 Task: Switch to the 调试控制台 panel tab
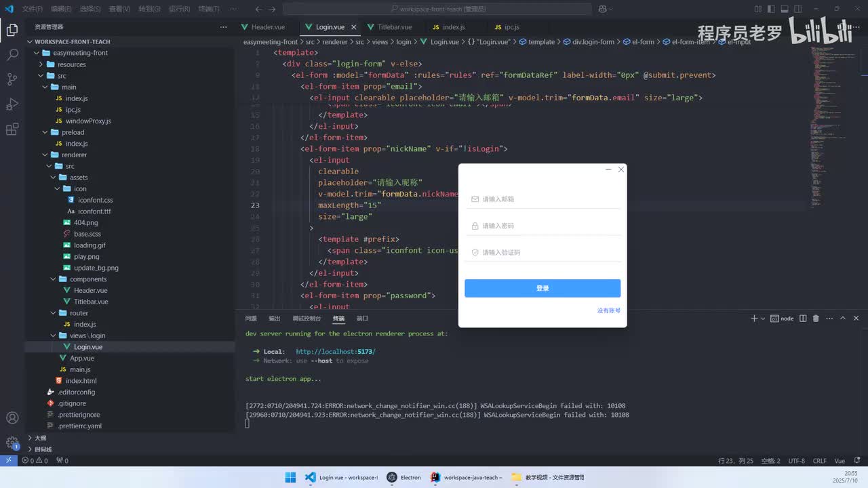coord(307,318)
